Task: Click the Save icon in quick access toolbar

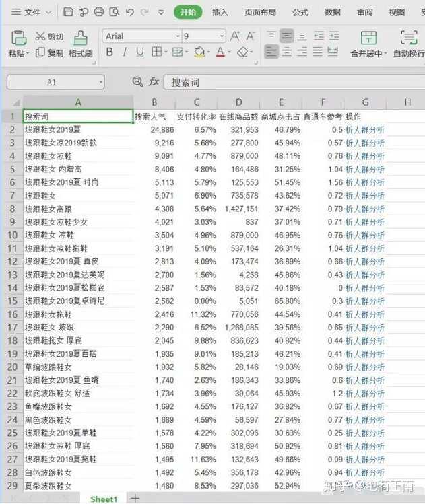Action: 68,12
